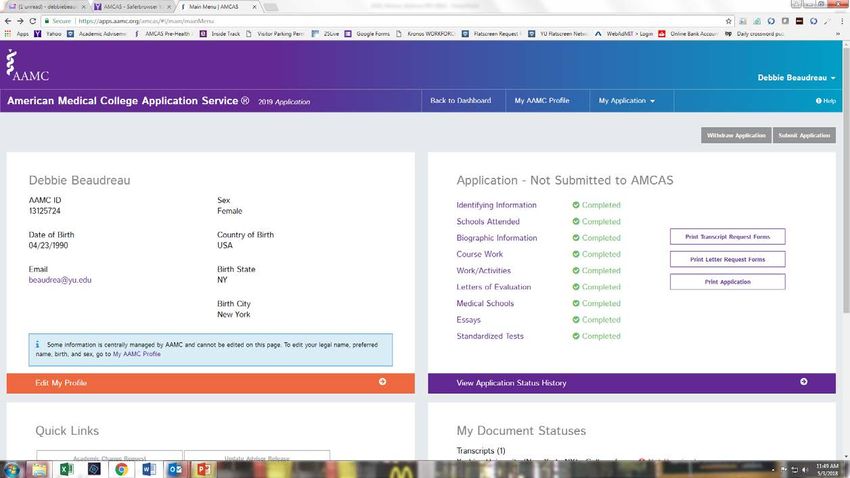
Task: Expand the My Application dropdown menu
Action: [x=627, y=101]
